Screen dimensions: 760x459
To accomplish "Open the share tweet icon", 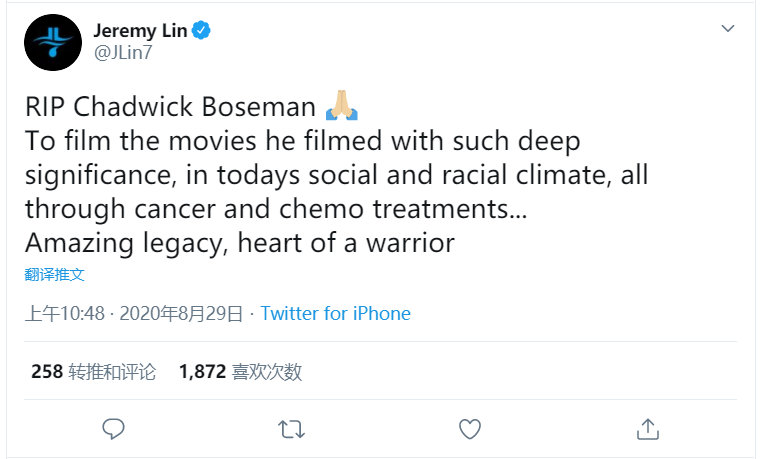I will (x=648, y=429).
